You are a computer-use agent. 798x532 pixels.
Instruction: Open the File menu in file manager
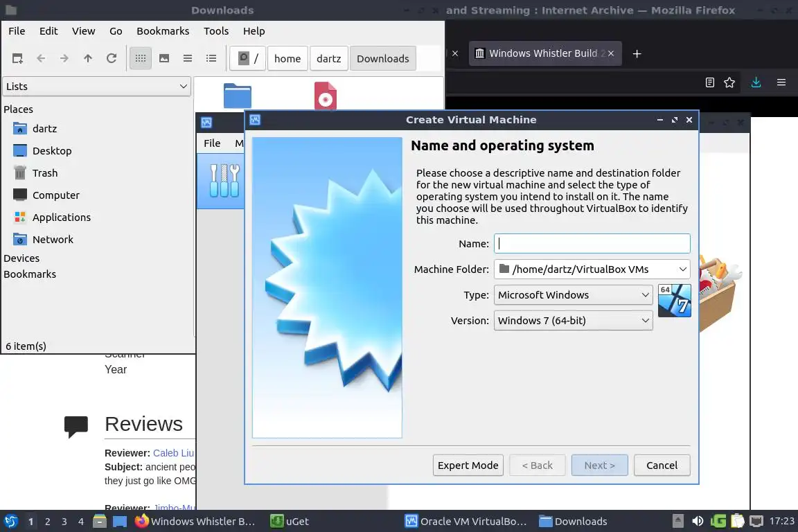point(17,31)
